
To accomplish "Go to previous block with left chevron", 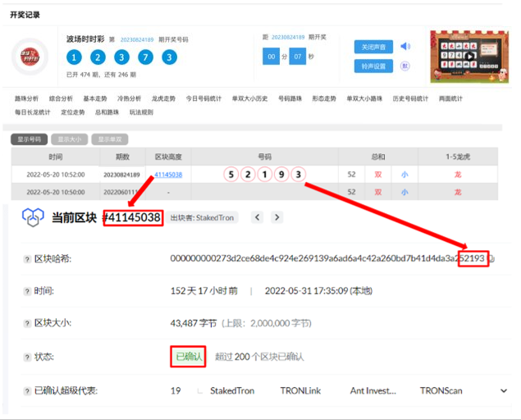I will tap(257, 217).
